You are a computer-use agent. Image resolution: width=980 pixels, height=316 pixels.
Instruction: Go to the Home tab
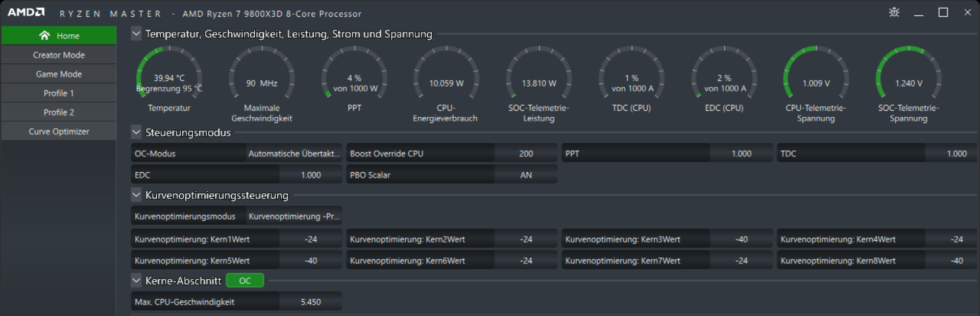pyautogui.click(x=59, y=36)
